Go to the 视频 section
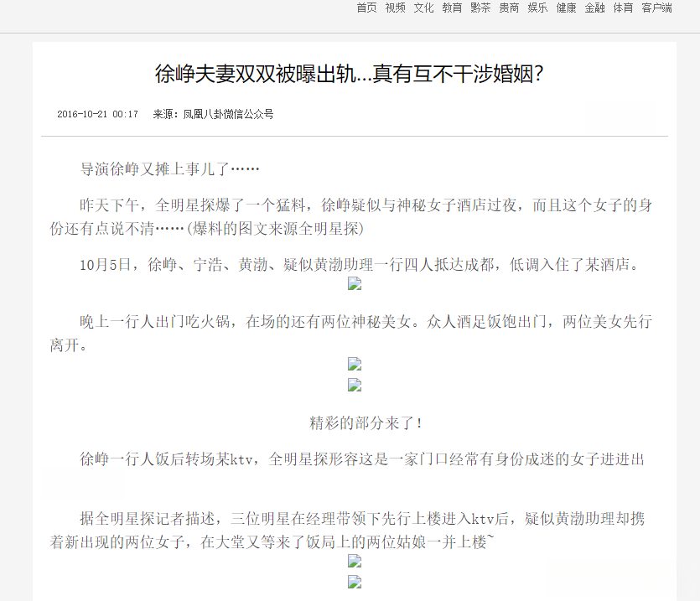 tap(395, 8)
